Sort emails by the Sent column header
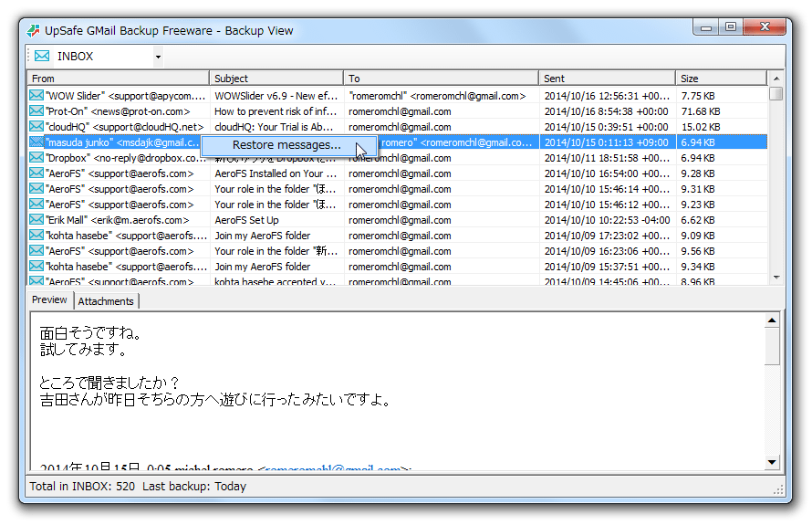 click(607, 79)
